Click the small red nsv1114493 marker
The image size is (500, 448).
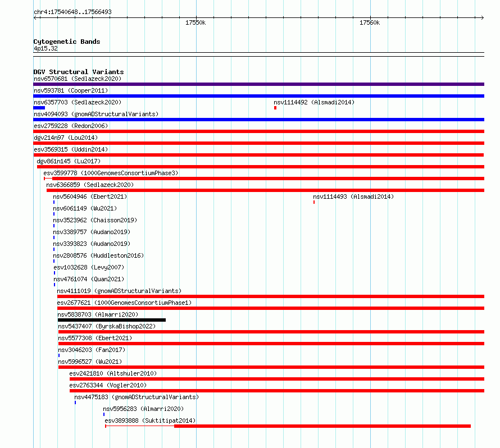(x=314, y=202)
